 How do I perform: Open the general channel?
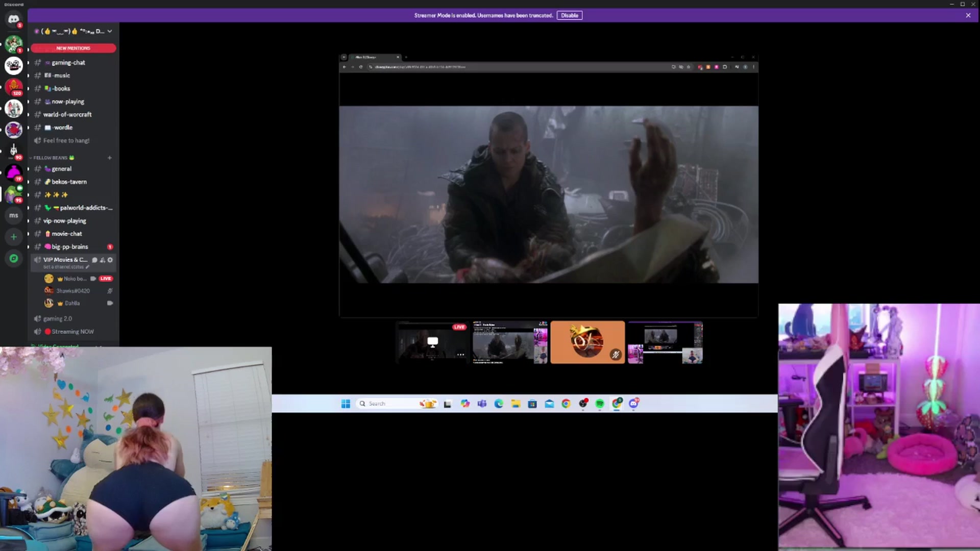click(x=73, y=169)
